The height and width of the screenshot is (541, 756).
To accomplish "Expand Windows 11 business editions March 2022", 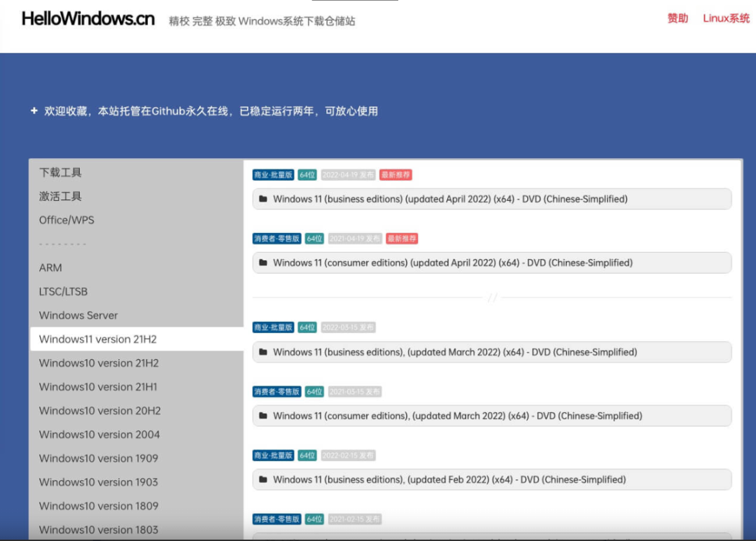I will 492,352.
